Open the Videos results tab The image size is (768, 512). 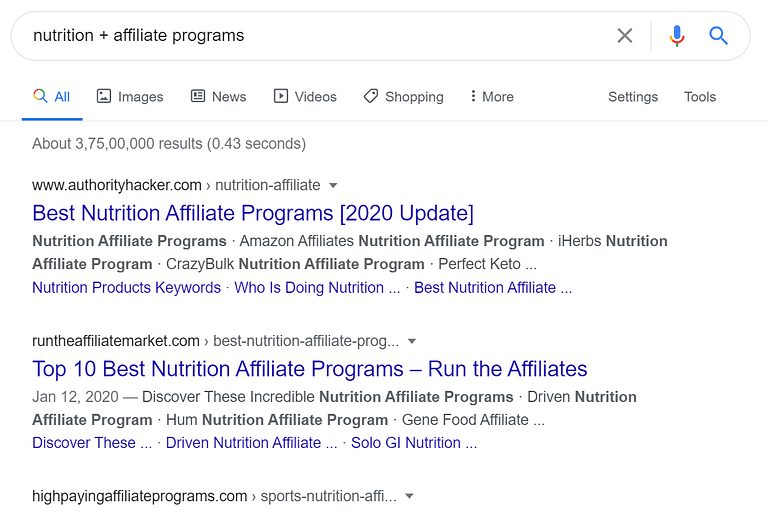point(305,97)
